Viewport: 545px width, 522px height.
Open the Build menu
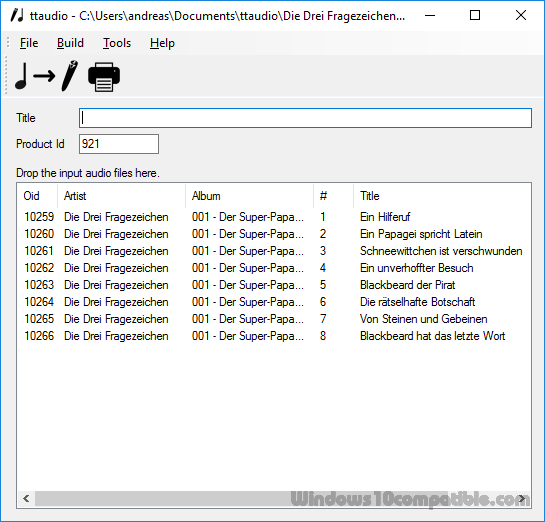coord(70,43)
